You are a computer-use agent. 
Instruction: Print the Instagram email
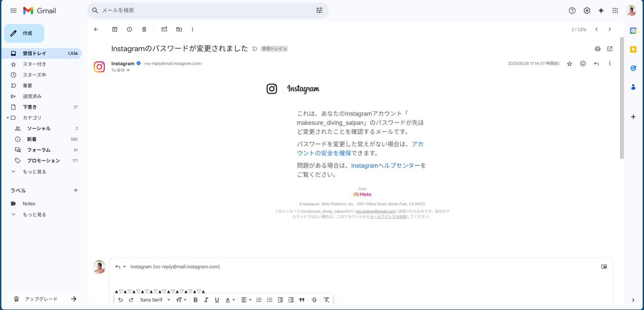[x=598, y=49]
